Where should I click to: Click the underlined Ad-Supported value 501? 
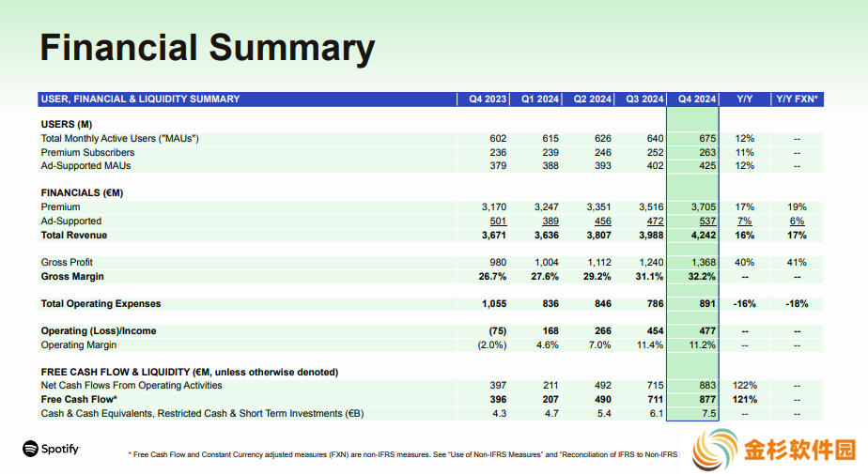click(x=498, y=222)
